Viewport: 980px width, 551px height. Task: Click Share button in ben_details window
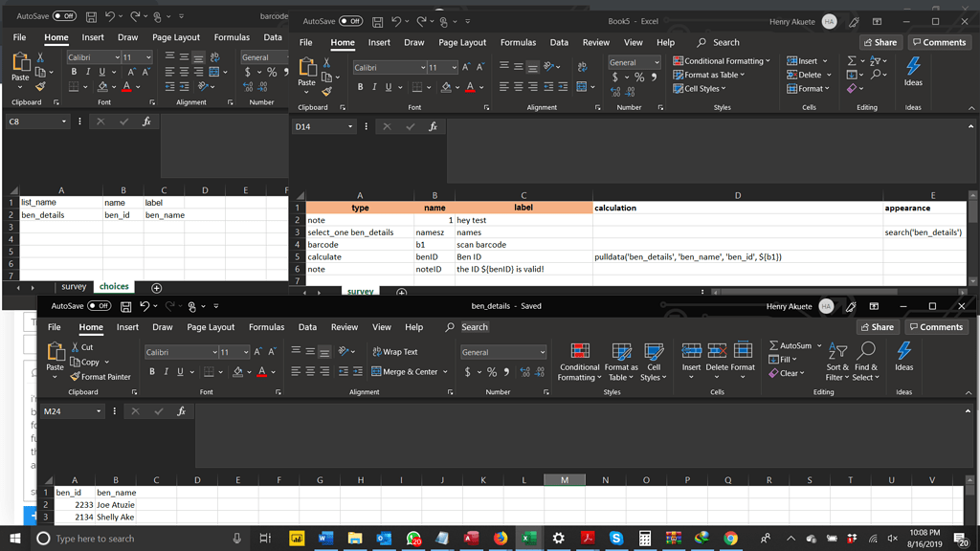coord(879,327)
